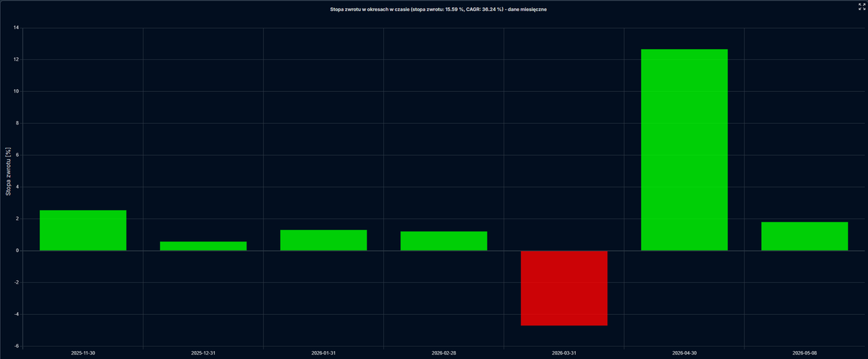Click the y-axis value 0

point(18,250)
